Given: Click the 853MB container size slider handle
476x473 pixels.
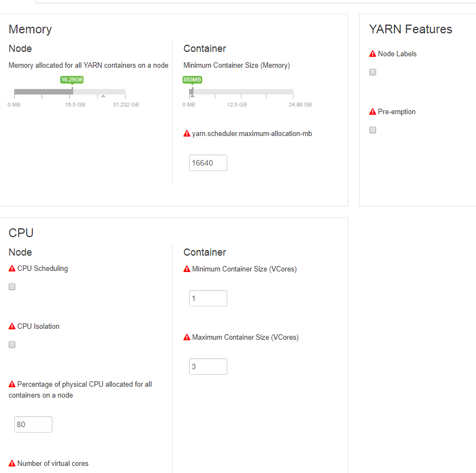Looking at the screenshot, I should tap(192, 90).
